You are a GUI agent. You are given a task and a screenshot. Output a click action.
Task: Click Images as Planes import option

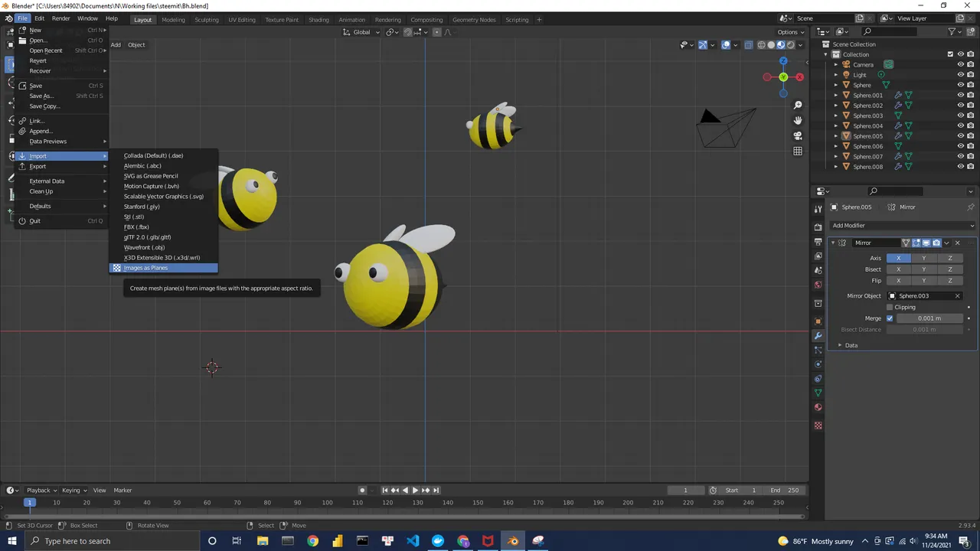[x=163, y=268]
